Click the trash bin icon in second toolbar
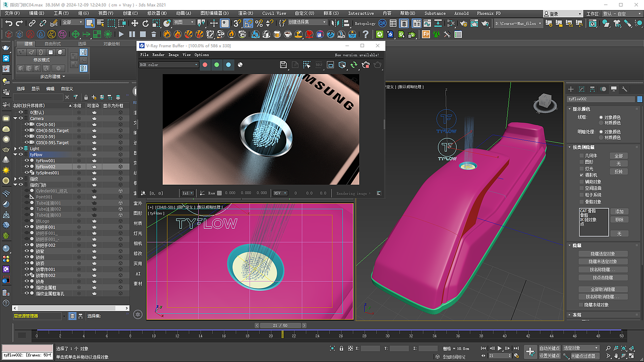The height and width of the screenshot is (362, 644). pos(154,34)
